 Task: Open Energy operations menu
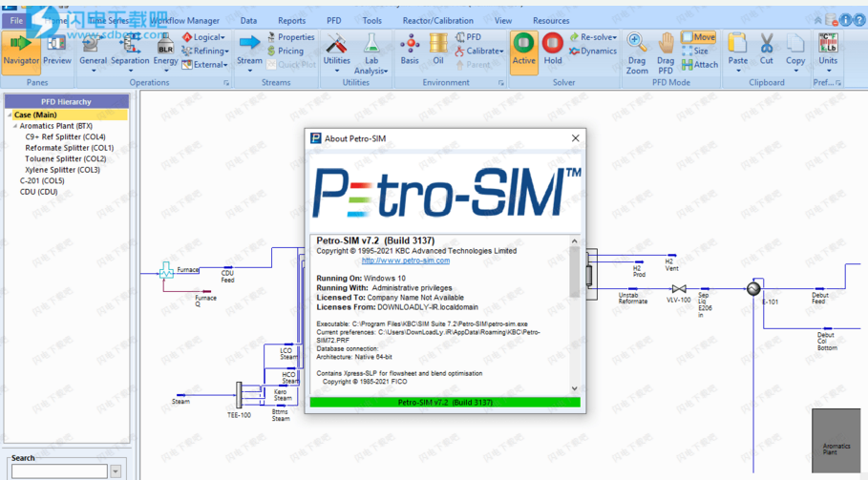click(x=165, y=52)
